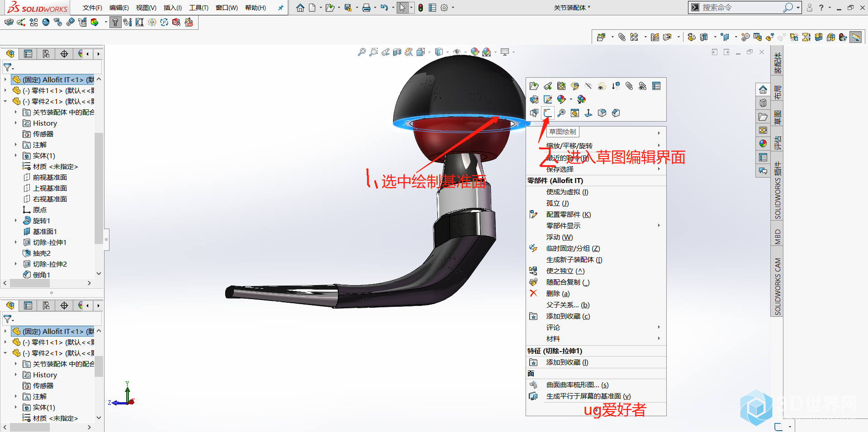This screenshot has width=868, height=432.
Task: Collapse the 零件2<1> component in top tree
Action: [x=5, y=101]
